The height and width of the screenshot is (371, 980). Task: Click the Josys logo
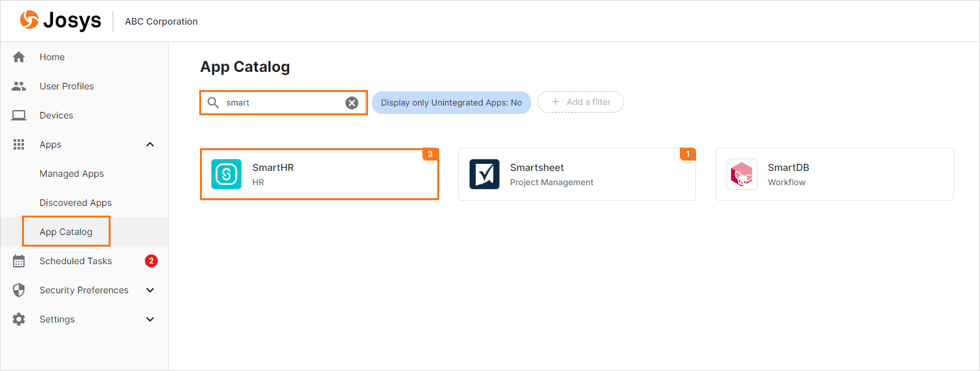pos(60,21)
